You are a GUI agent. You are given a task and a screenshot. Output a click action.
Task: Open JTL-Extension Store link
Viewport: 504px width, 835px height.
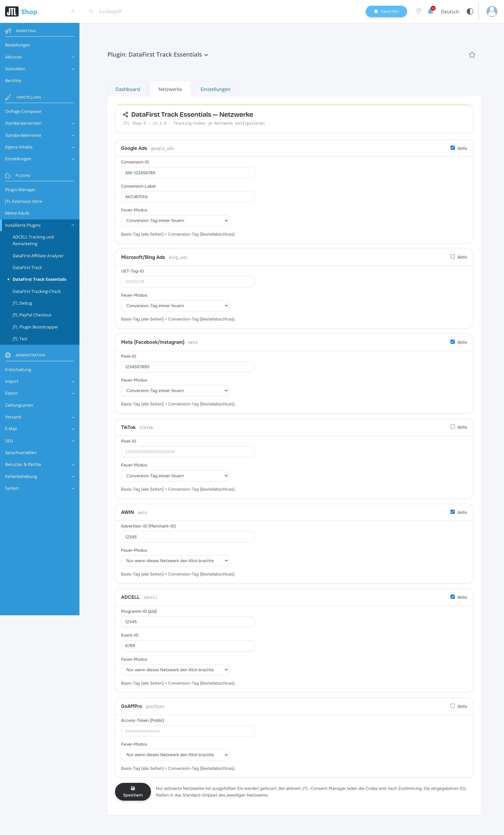pyautogui.click(x=24, y=202)
